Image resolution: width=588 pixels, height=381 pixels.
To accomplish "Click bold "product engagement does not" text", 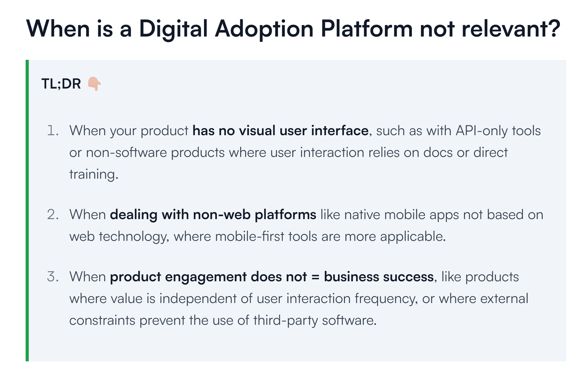I will click(x=208, y=277).
